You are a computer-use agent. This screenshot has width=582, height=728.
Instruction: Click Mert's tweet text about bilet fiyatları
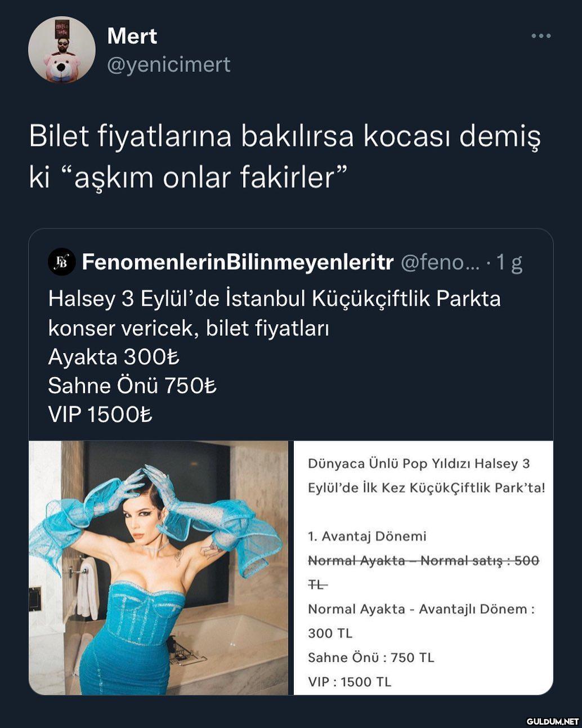tap(284, 157)
